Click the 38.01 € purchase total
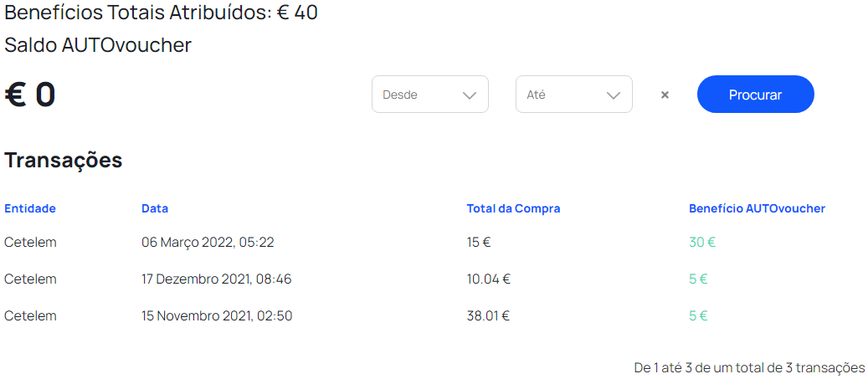This screenshot has width=868, height=379. click(489, 316)
